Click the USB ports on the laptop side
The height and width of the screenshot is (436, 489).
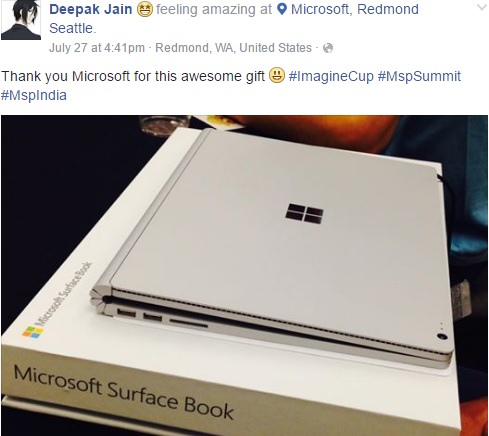140,315
